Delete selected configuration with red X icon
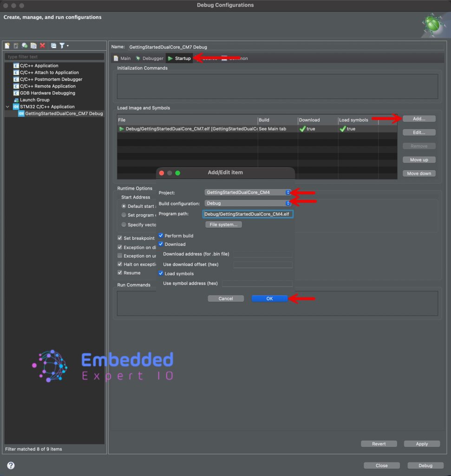This screenshot has width=451, height=476. [42, 46]
